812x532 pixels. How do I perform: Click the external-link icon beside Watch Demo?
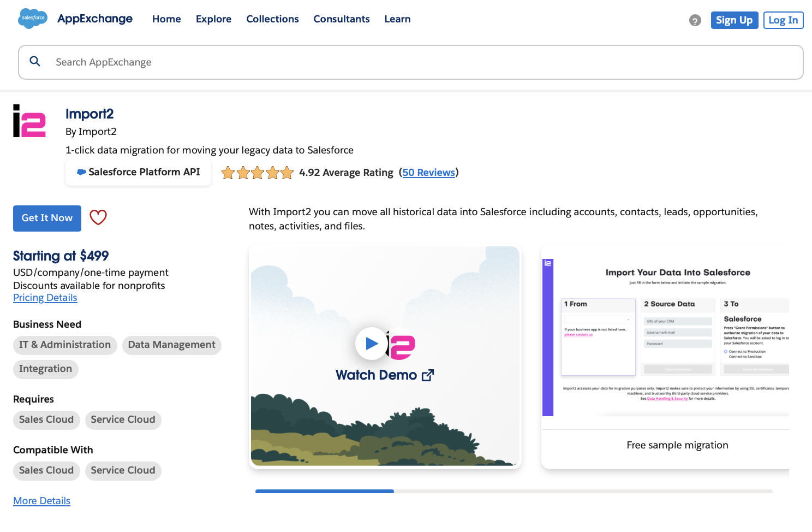(428, 375)
